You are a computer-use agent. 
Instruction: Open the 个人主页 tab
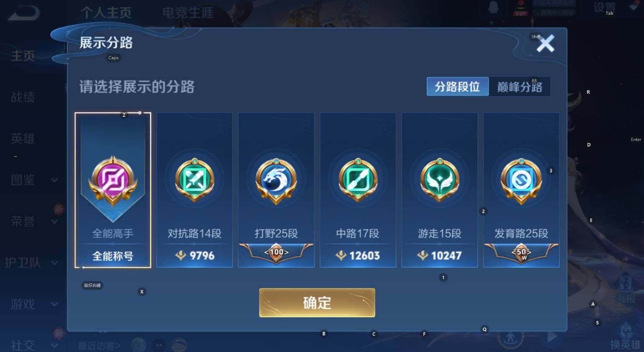click(106, 13)
